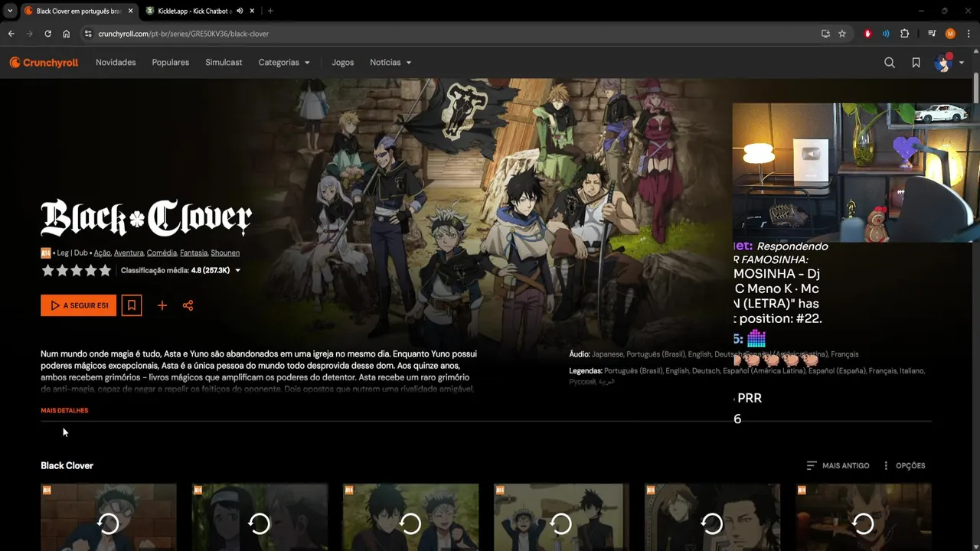Open the Populares menu item

pyautogui.click(x=171, y=63)
